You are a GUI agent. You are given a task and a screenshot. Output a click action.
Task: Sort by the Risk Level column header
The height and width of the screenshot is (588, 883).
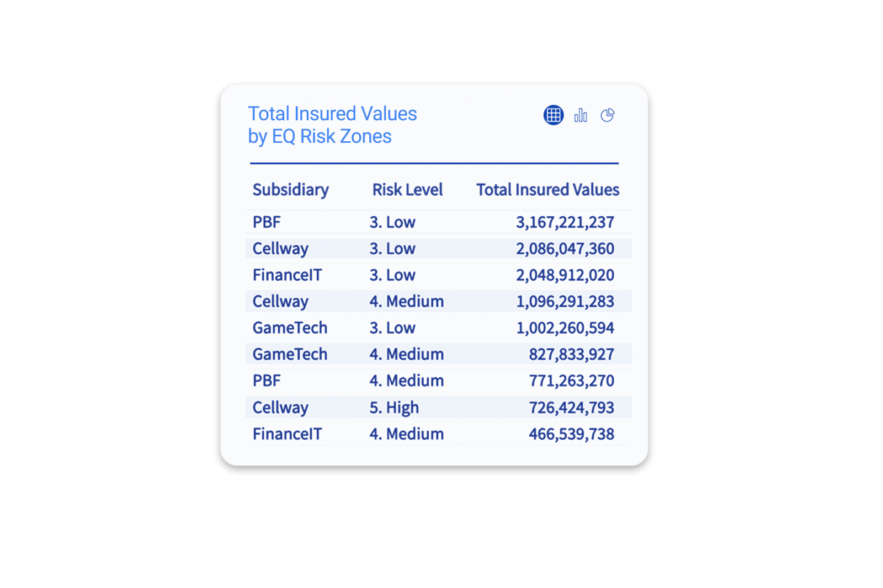pos(407,190)
